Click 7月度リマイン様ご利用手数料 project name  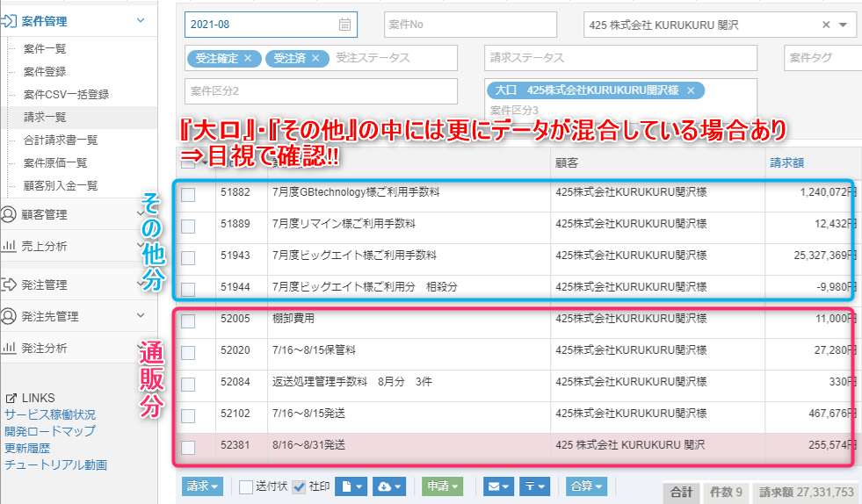point(344,224)
